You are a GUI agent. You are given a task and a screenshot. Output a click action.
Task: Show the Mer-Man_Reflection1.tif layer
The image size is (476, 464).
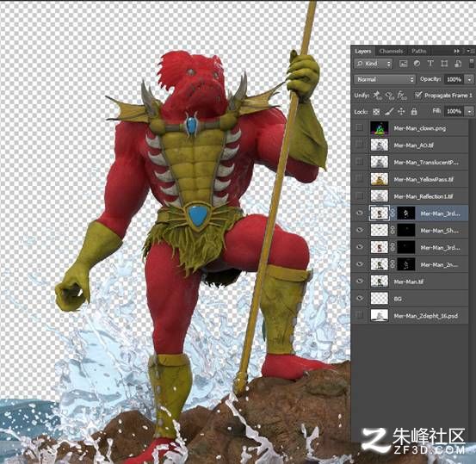click(x=360, y=196)
